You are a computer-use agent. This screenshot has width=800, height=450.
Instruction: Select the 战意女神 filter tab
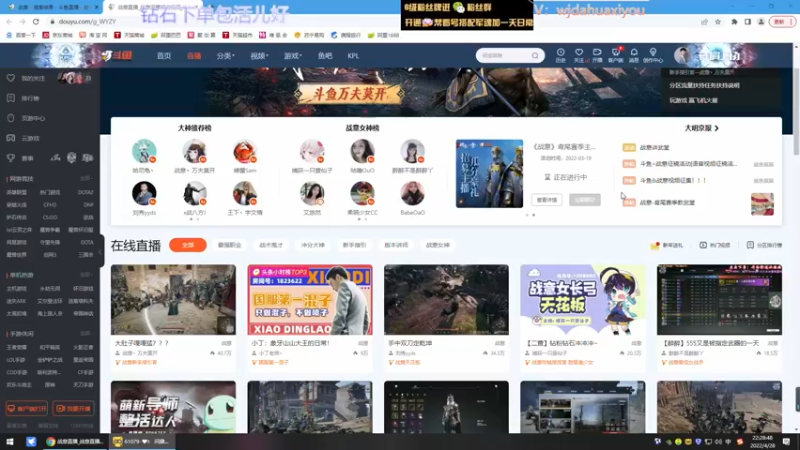click(x=438, y=245)
